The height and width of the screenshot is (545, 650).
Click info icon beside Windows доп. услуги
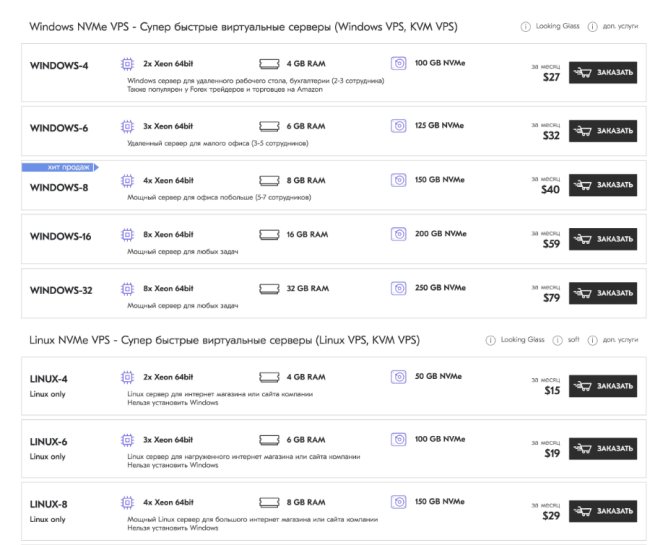pos(592,27)
